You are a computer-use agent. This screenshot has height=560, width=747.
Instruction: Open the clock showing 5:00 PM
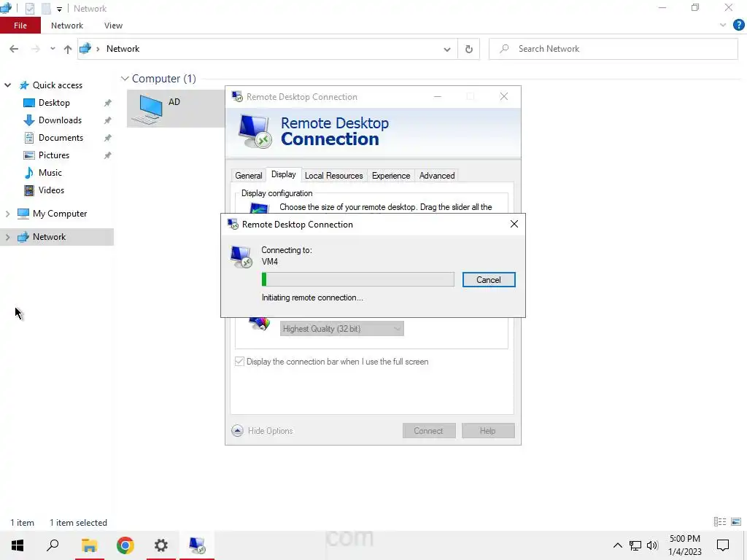click(684, 545)
